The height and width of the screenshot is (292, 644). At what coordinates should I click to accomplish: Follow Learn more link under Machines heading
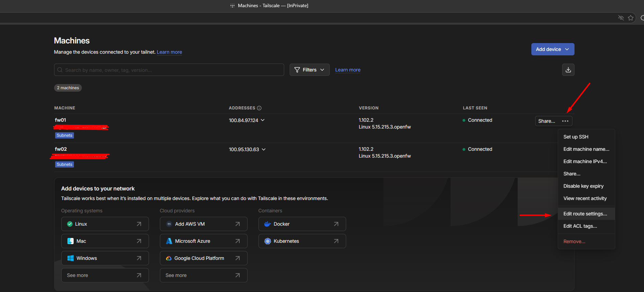169,52
